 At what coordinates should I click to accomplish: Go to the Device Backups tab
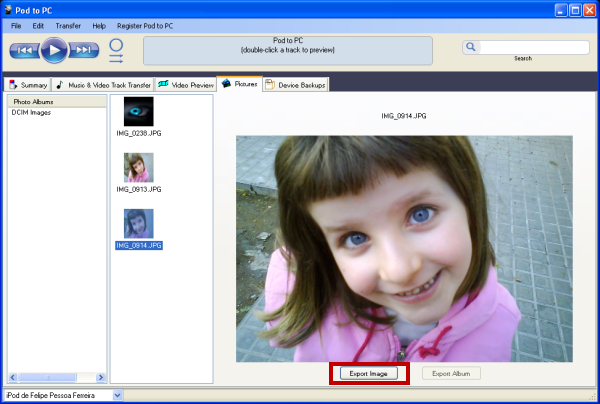click(295, 86)
